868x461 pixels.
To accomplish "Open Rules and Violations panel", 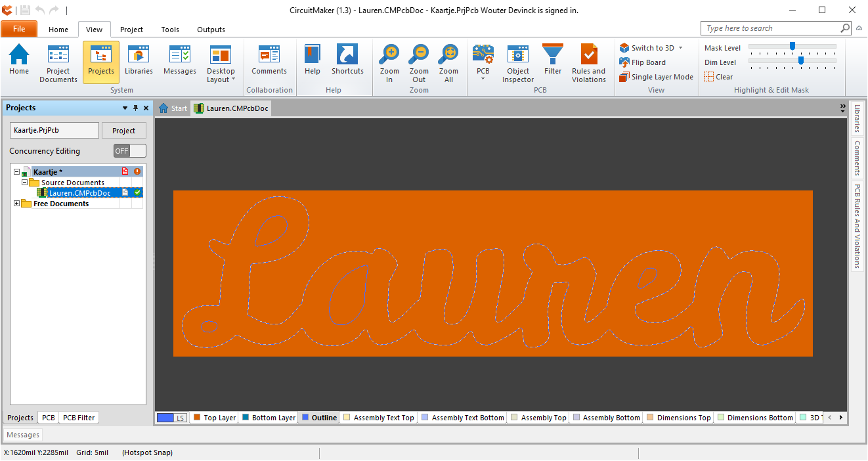I will coord(589,63).
